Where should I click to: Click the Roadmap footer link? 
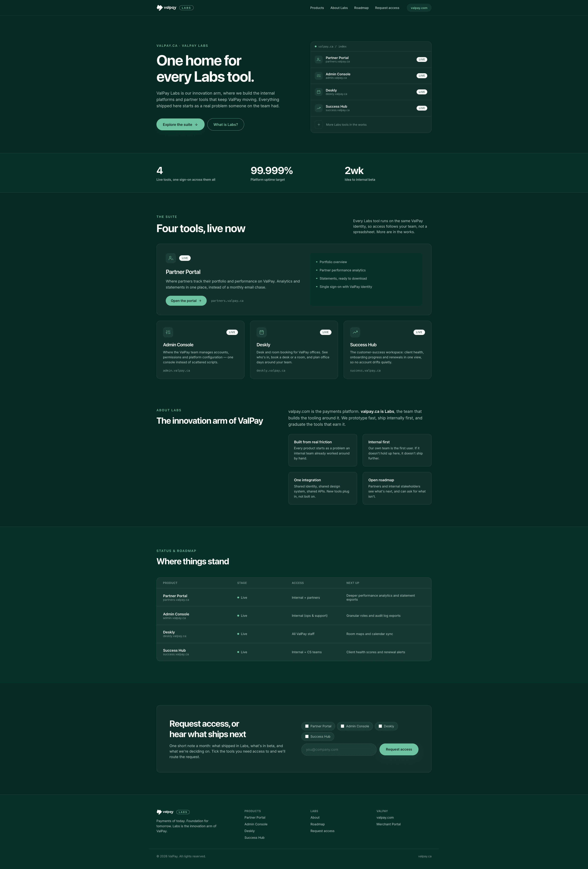(317, 824)
